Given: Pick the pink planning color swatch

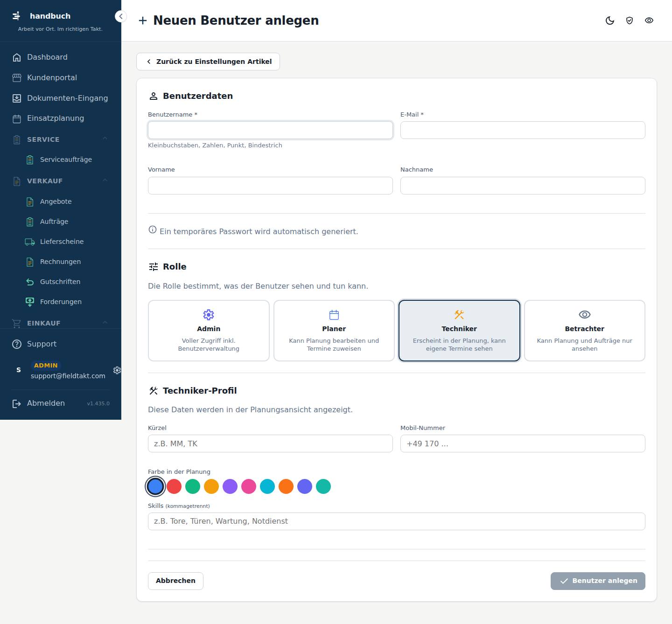Looking at the screenshot, I should pos(249,486).
